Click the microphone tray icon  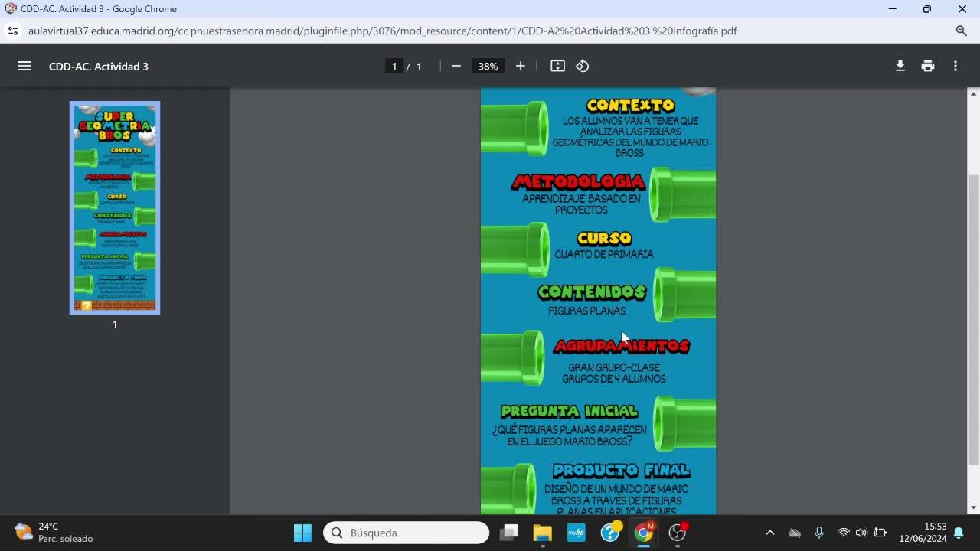[818, 533]
